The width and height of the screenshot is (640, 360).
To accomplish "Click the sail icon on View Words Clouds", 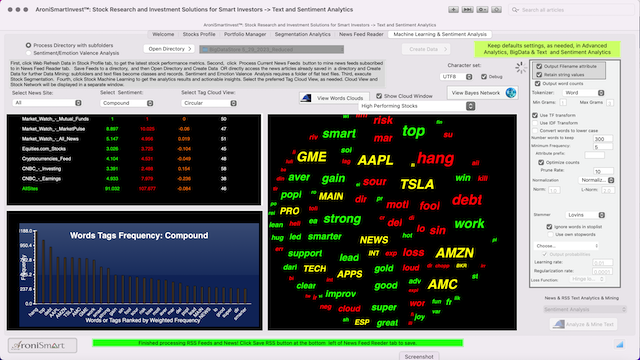I will click(306, 98).
